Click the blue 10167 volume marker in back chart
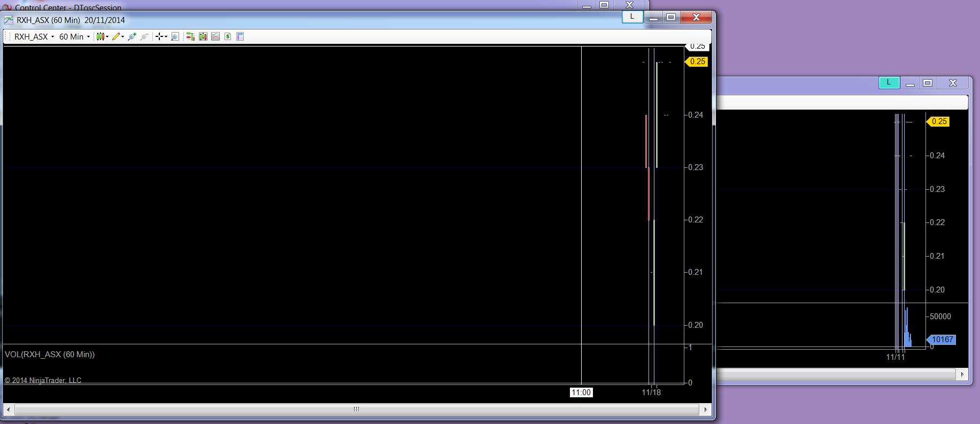 pos(941,340)
